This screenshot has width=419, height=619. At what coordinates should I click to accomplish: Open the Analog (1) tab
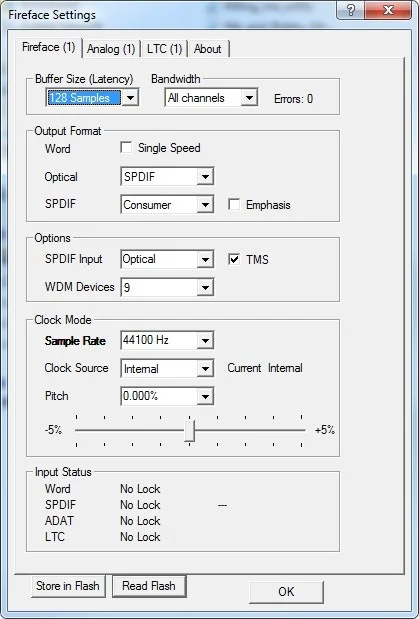111,49
